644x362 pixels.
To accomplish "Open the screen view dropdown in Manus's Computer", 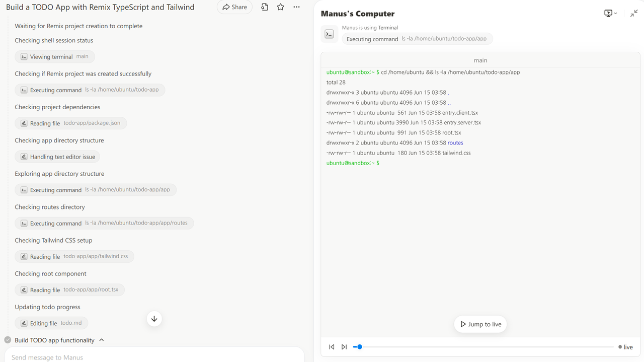I will pyautogui.click(x=611, y=14).
